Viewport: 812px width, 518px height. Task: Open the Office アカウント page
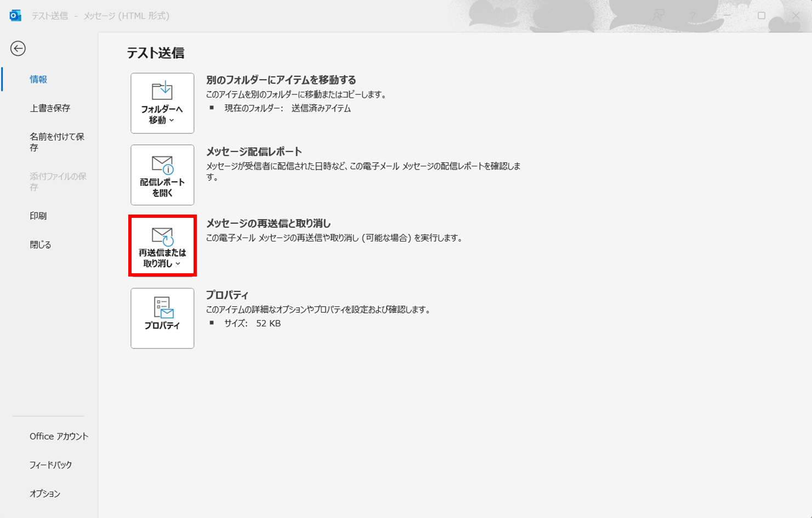coord(59,436)
